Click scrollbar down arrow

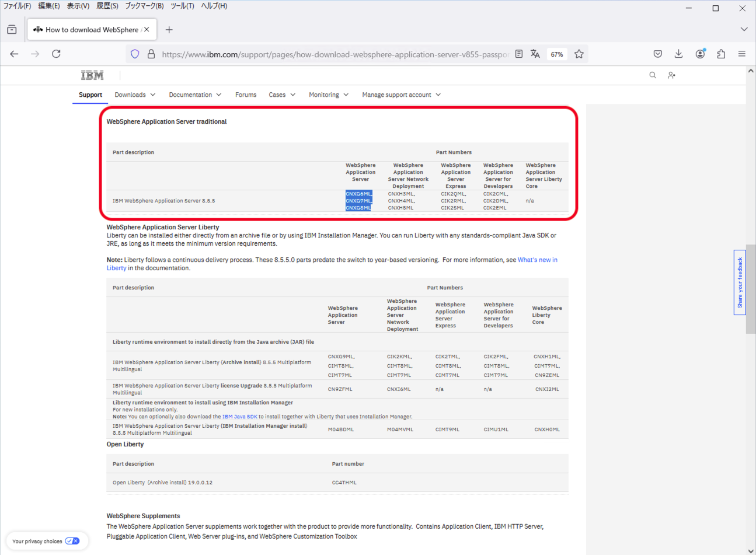[x=751, y=550]
